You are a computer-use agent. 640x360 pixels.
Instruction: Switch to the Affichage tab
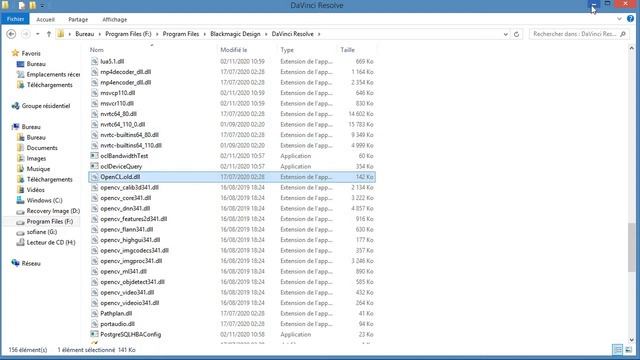point(114,20)
